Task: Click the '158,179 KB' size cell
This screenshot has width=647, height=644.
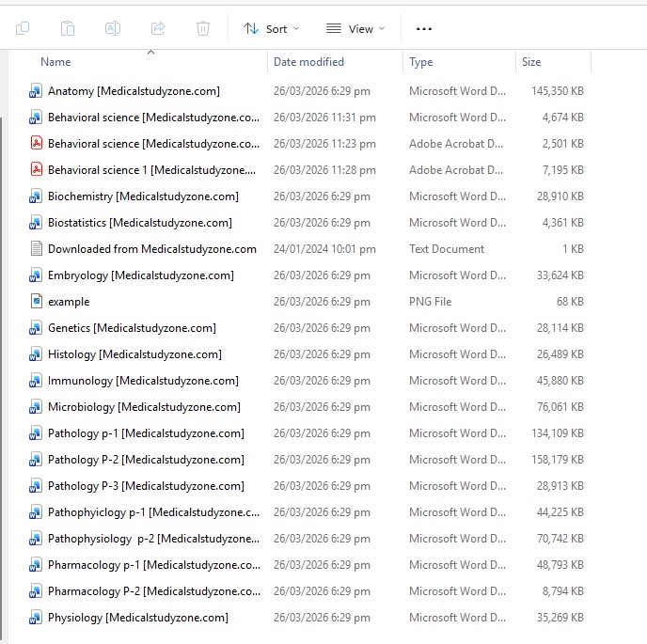Action: 558,460
